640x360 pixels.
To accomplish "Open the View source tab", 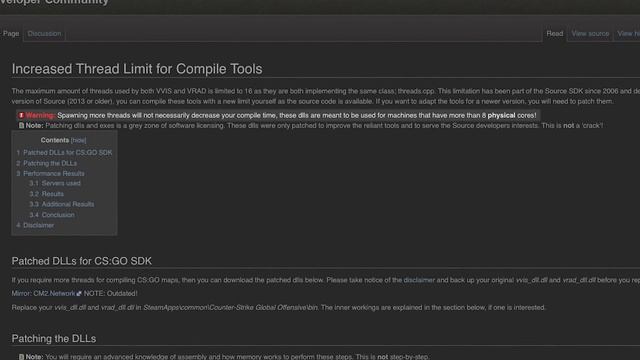I will (590, 33).
